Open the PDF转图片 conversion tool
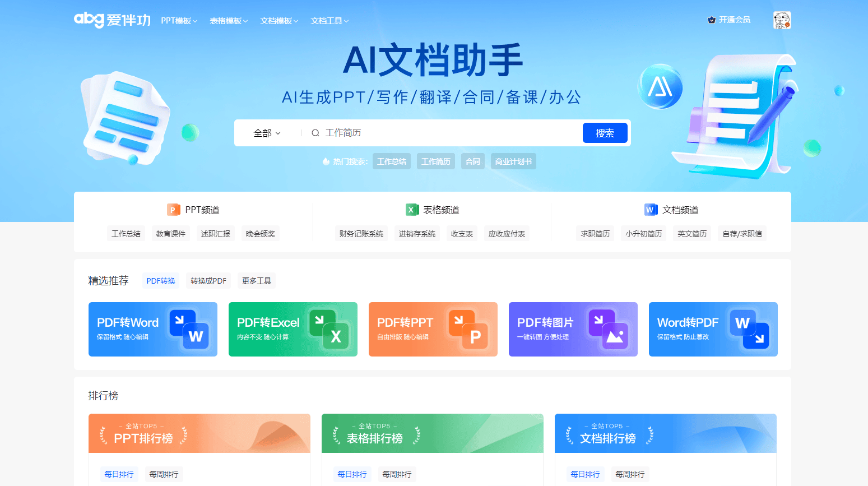The height and width of the screenshot is (486, 868). click(x=573, y=330)
